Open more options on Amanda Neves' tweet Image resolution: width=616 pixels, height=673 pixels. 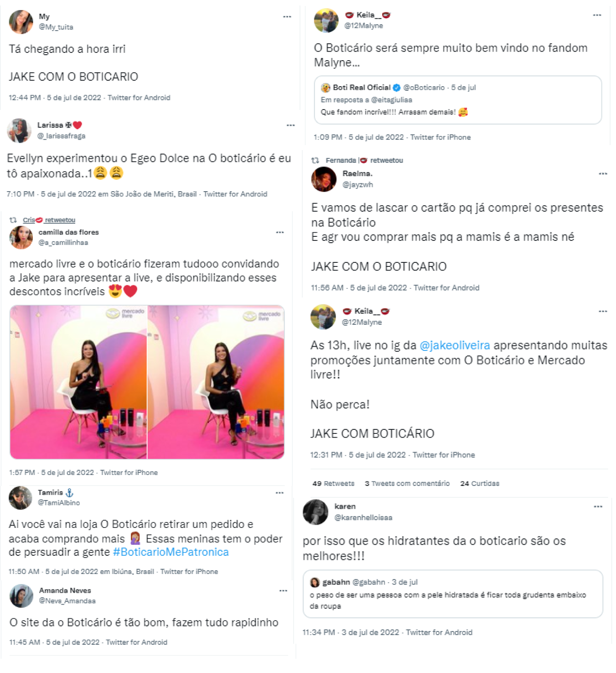click(x=283, y=590)
